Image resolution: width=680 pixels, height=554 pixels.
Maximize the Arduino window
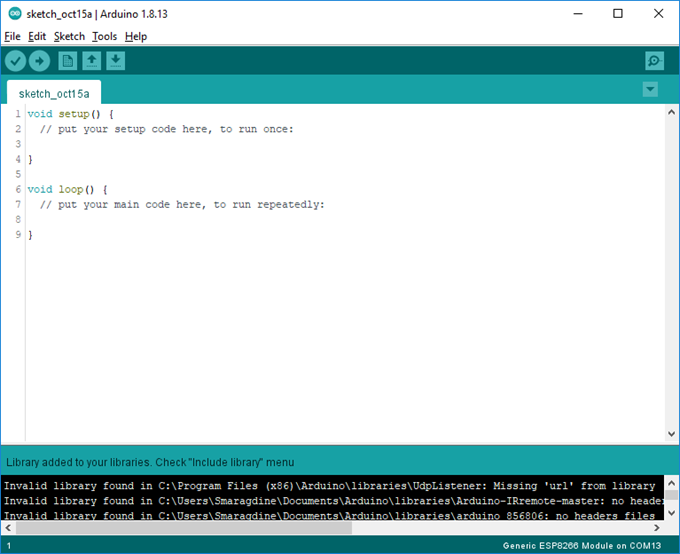(x=618, y=14)
